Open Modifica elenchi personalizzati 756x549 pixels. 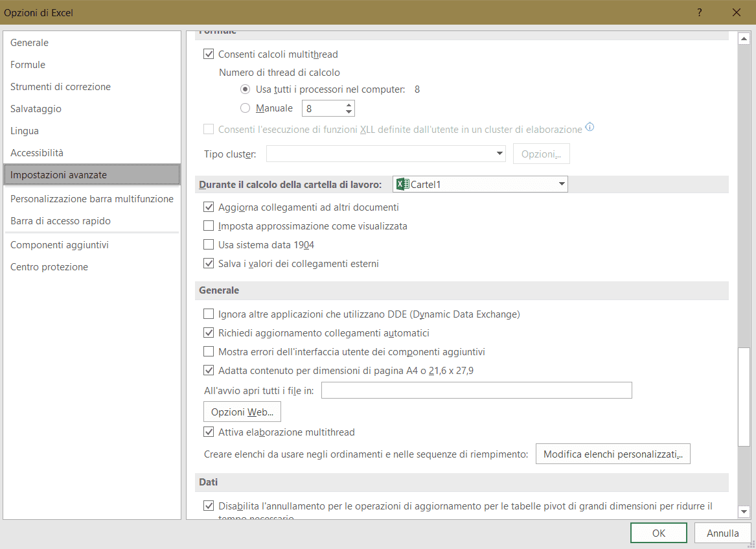click(613, 454)
